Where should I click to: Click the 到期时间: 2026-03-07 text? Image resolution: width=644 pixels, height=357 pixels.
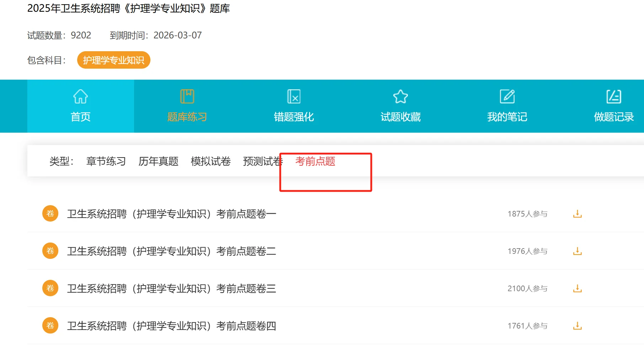(156, 35)
